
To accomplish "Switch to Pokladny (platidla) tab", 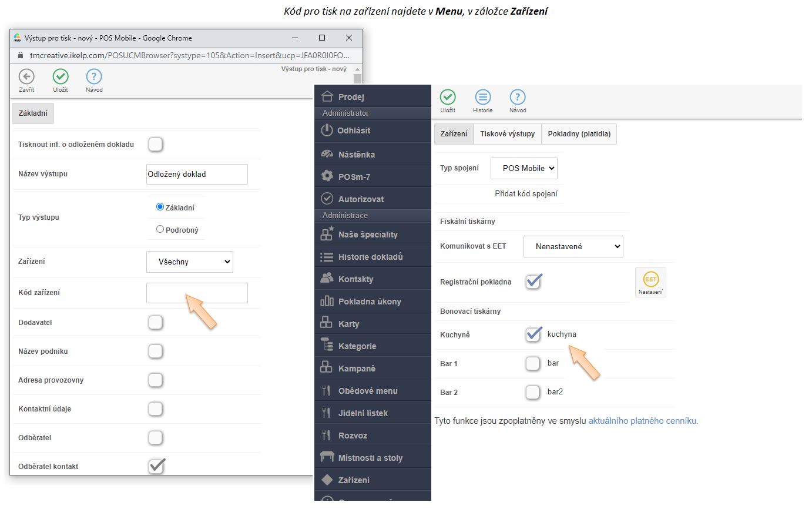I will pyautogui.click(x=579, y=134).
